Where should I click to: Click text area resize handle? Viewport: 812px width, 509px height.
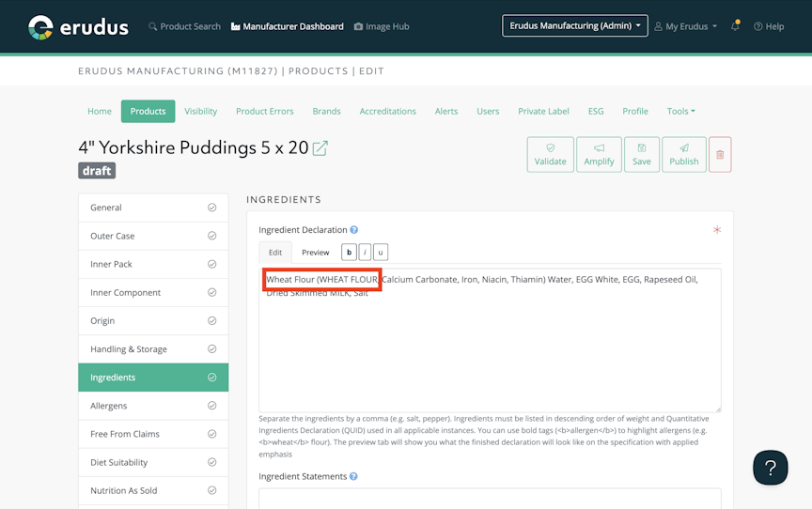pyautogui.click(x=718, y=409)
